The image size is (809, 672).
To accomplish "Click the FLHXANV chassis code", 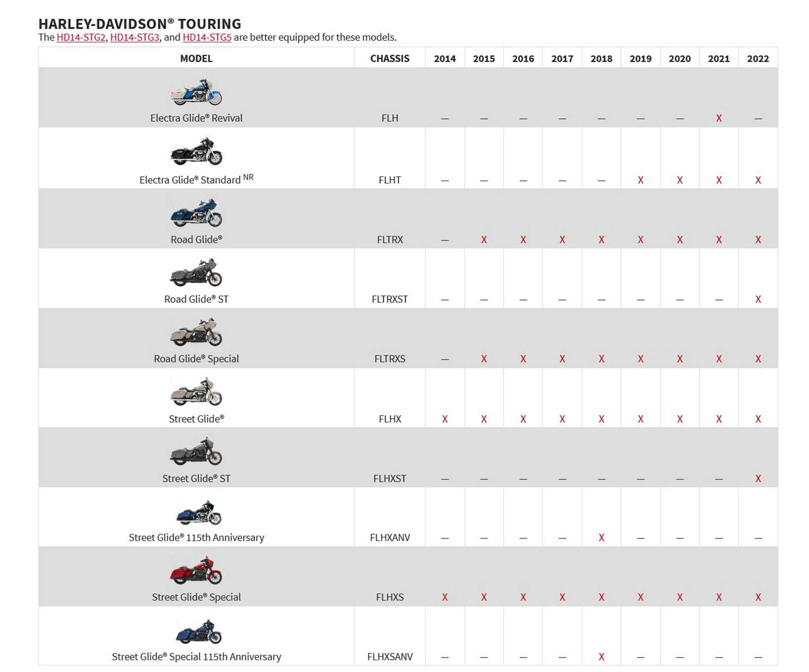I will click(x=390, y=537).
